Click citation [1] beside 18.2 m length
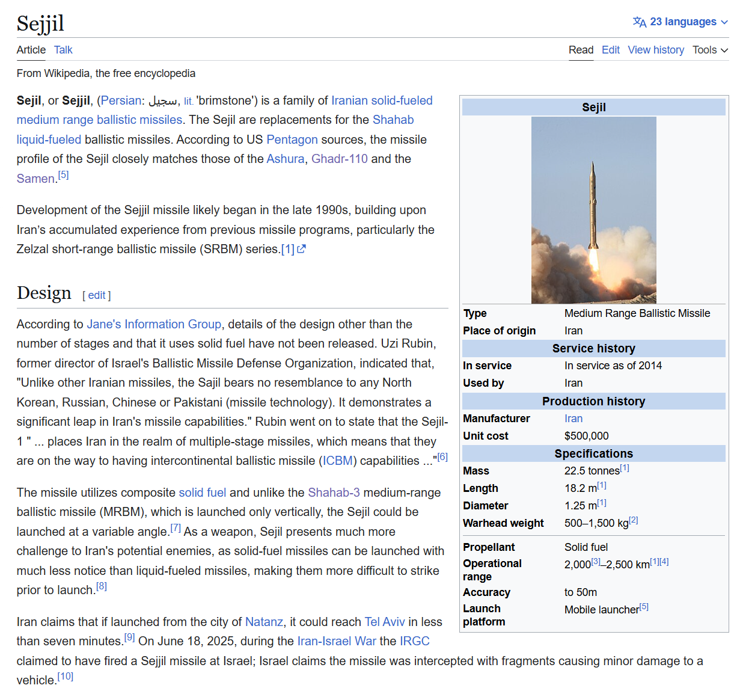 [602, 485]
